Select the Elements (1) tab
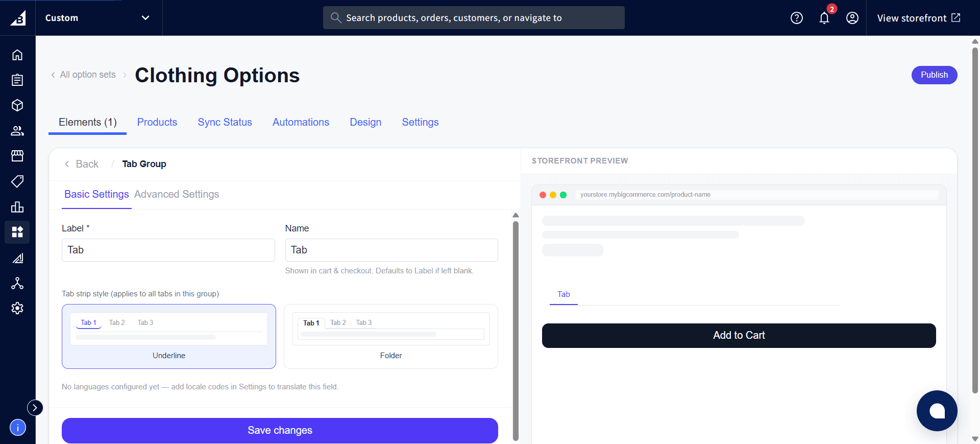The image size is (980, 444). point(88,122)
